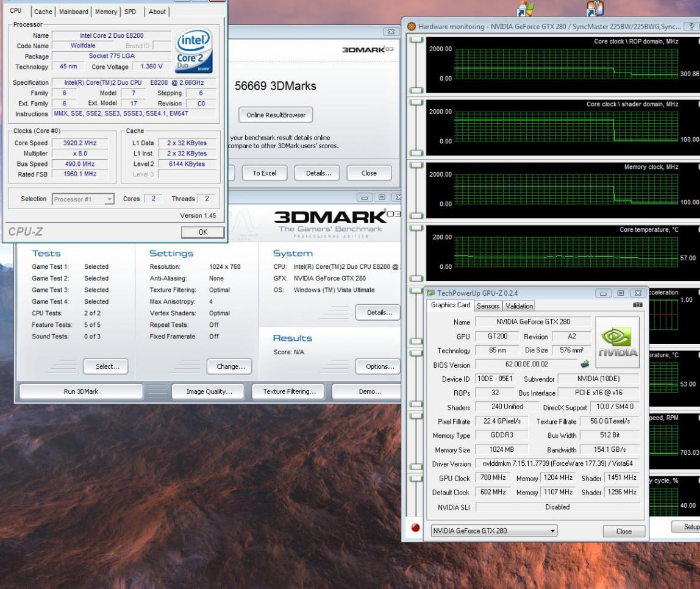The image size is (700, 589).
Task: Click the "Windows (TM) Vista Ultimate" OS text
Action: pos(334,290)
